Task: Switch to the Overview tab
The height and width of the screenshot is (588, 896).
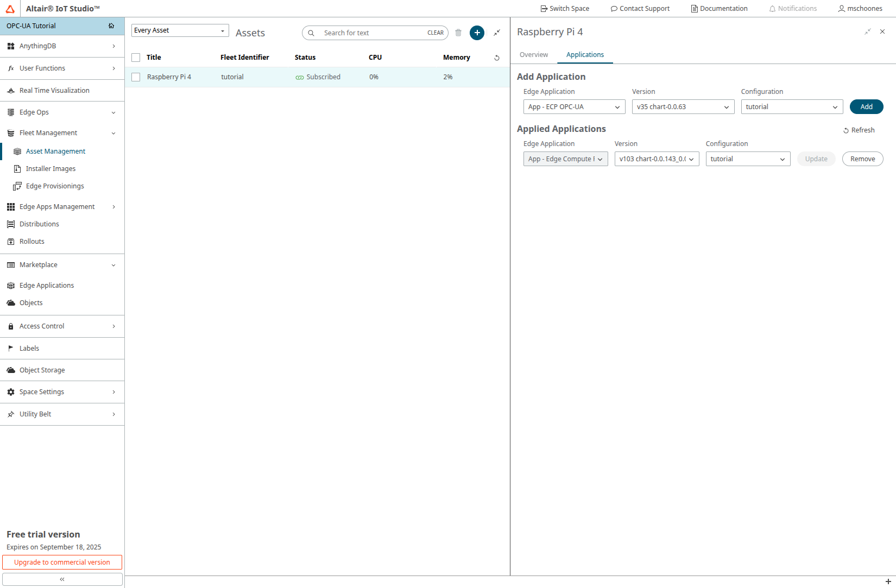Action: (534, 55)
